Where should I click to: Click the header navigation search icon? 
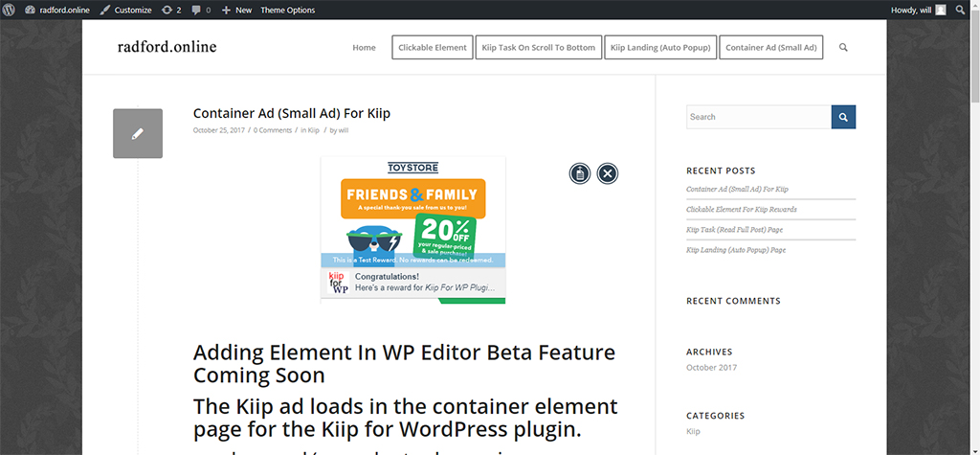click(843, 48)
